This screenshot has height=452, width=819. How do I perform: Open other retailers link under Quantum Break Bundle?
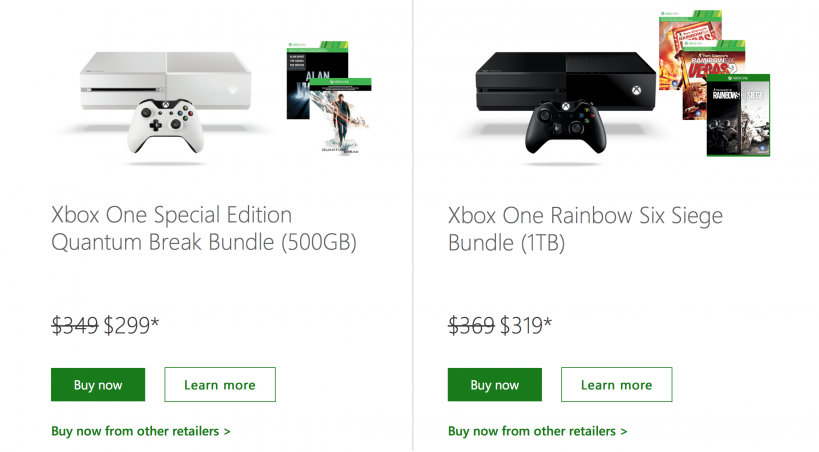pos(141,431)
